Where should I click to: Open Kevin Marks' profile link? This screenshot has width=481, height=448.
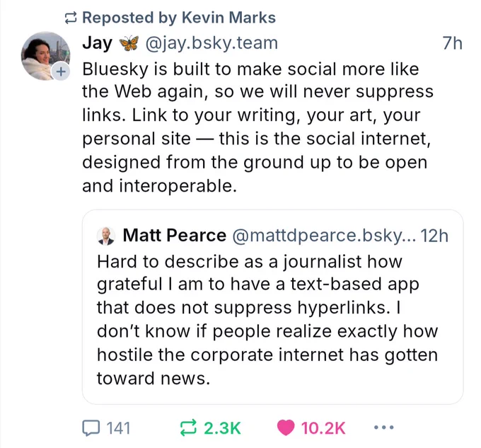pyautogui.click(x=231, y=18)
